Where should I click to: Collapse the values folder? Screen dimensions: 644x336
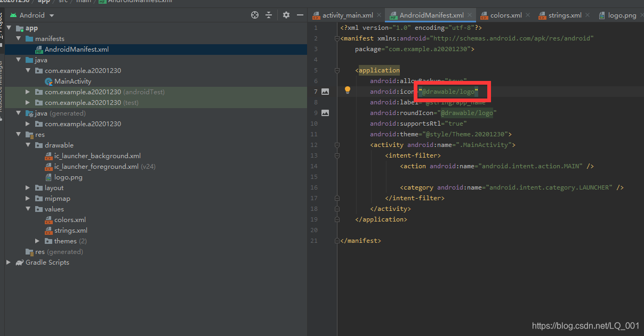[x=28, y=209]
